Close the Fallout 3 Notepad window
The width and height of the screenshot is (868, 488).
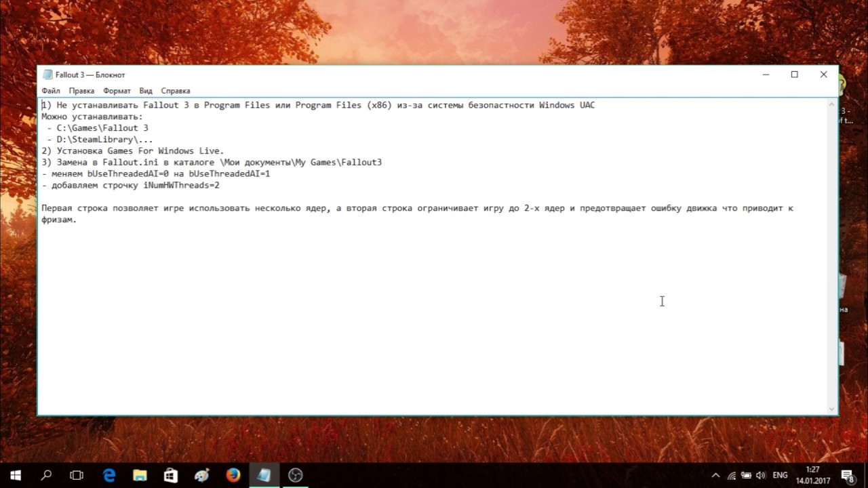(x=823, y=75)
